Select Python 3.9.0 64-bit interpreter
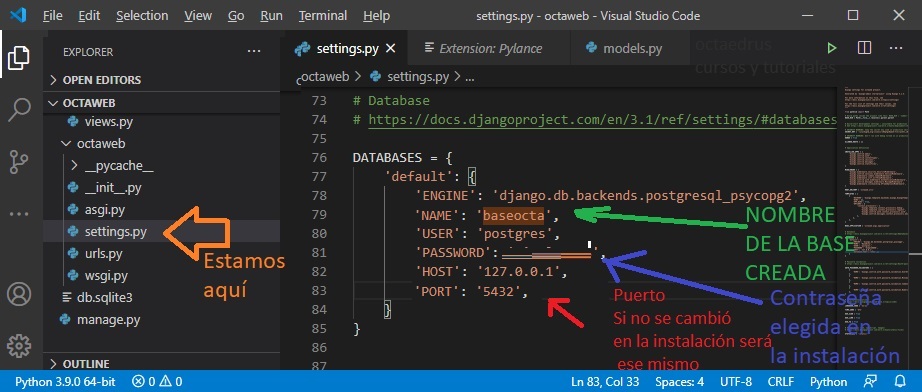This screenshot has height=392, width=922. click(65, 381)
